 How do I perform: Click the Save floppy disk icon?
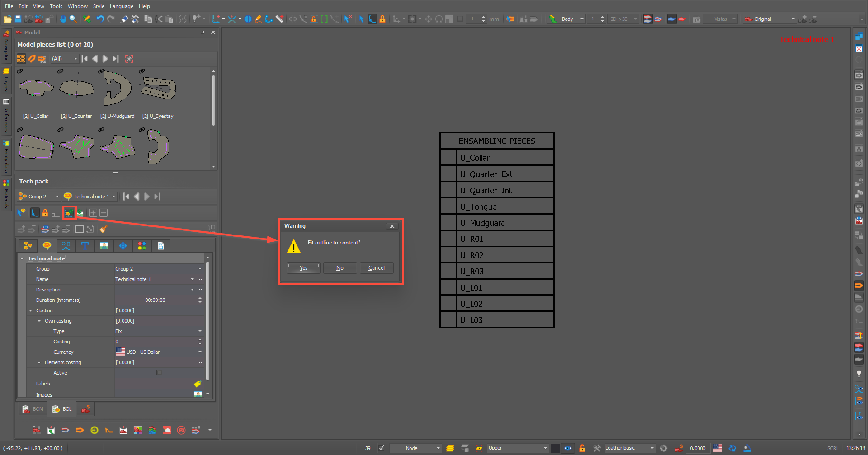click(18, 19)
